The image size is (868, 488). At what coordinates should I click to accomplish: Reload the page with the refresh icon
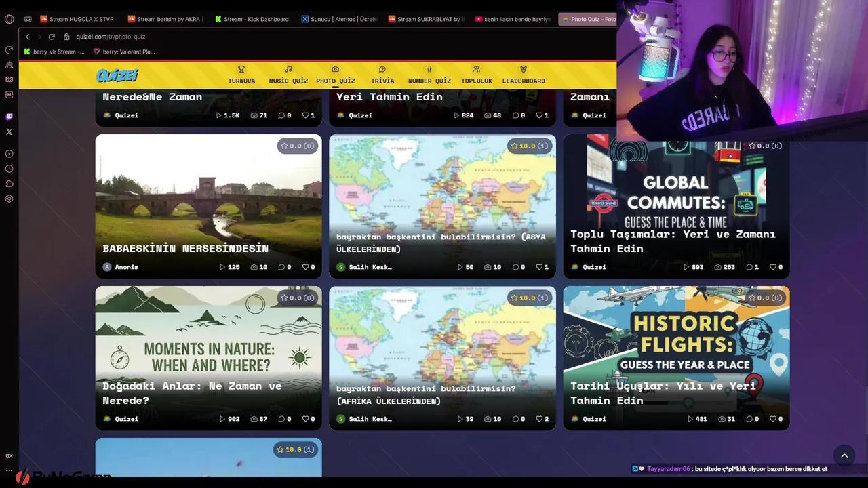click(x=52, y=37)
